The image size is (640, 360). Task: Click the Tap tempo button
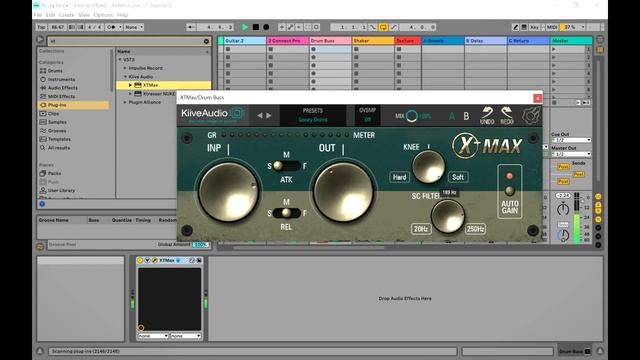point(41,27)
